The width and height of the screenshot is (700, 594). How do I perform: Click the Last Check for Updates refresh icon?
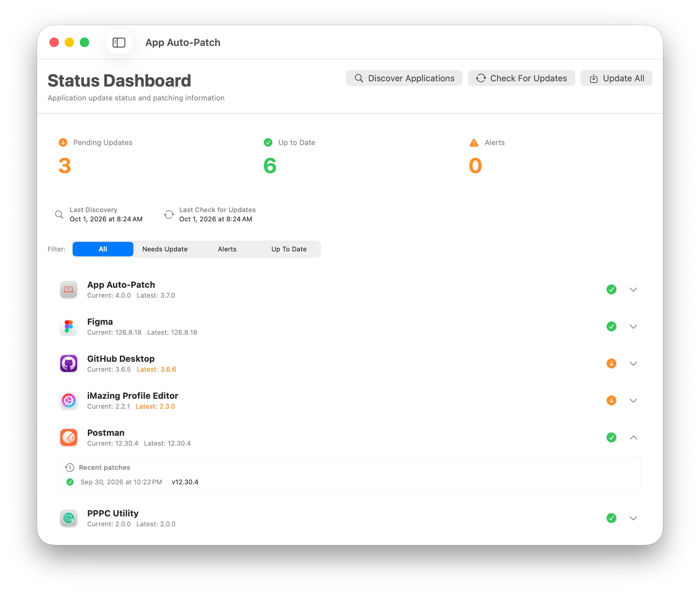click(169, 214)
